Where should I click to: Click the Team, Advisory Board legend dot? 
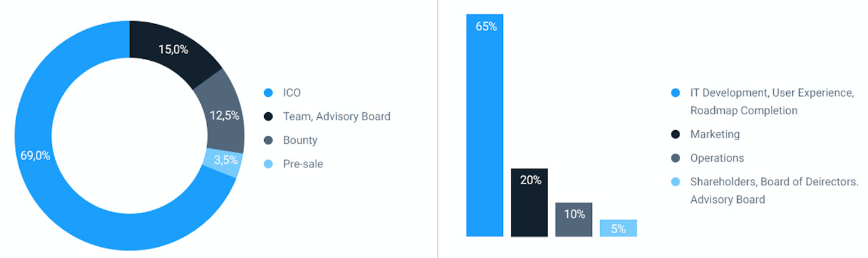(268, 117)
